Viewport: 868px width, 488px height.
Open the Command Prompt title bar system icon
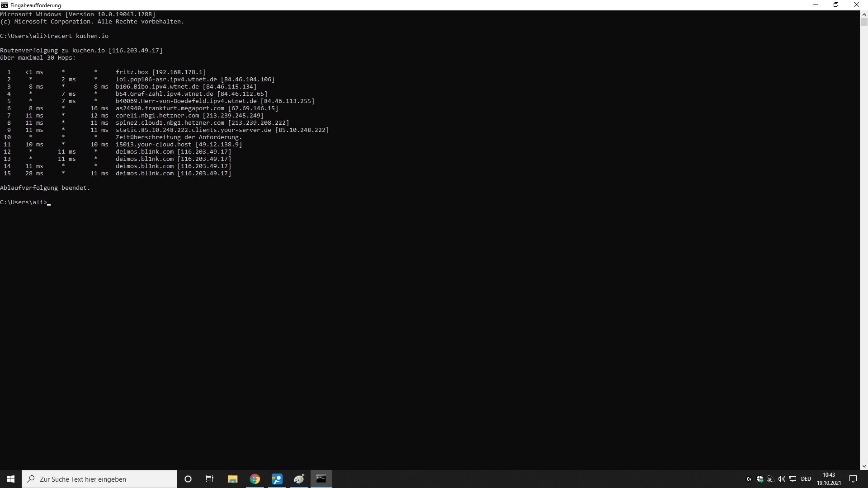5,5
